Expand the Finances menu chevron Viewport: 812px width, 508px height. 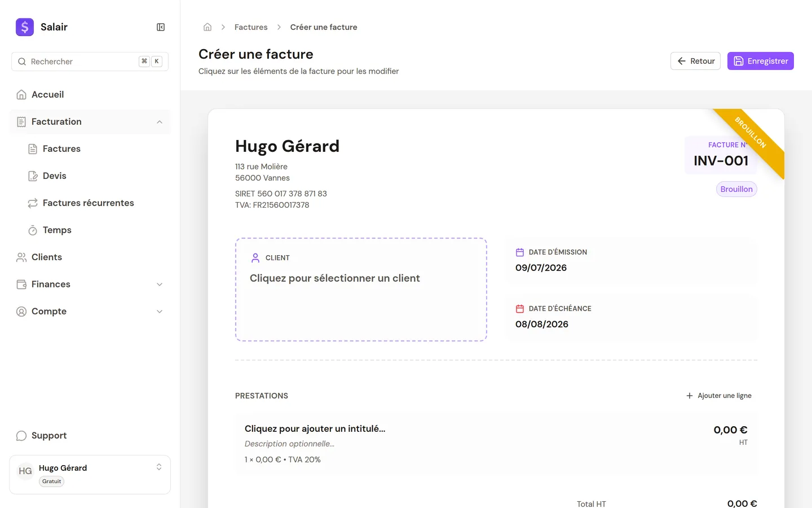coord(160,284)
